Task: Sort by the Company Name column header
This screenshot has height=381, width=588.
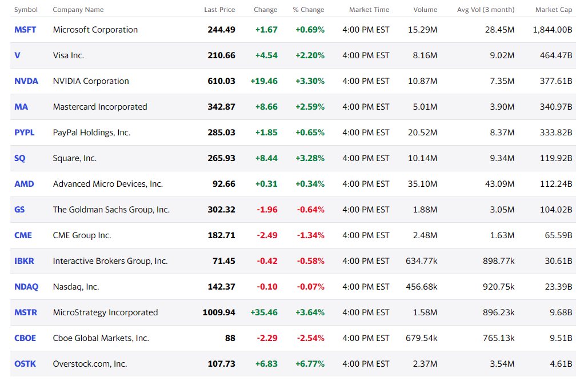Action: [78, 10]
